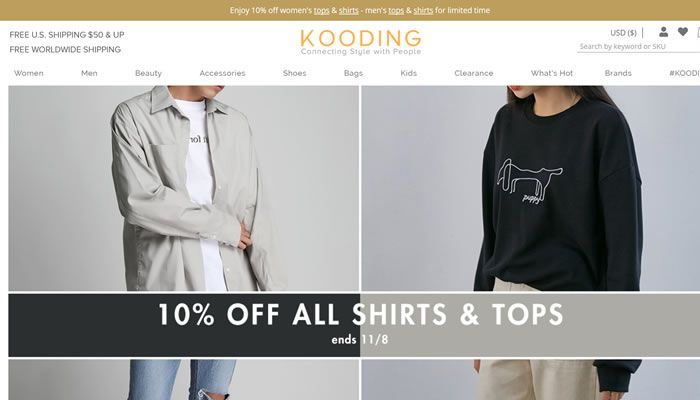
Task: Follow the women's tops link in banner
Action: pyautogui.click(x=321, y=10)
